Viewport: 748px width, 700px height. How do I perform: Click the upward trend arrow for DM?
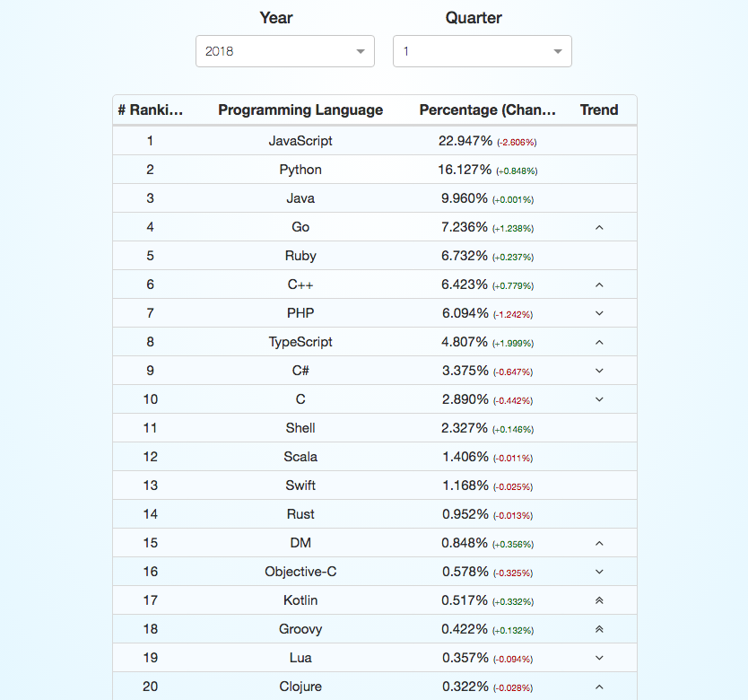599,543
